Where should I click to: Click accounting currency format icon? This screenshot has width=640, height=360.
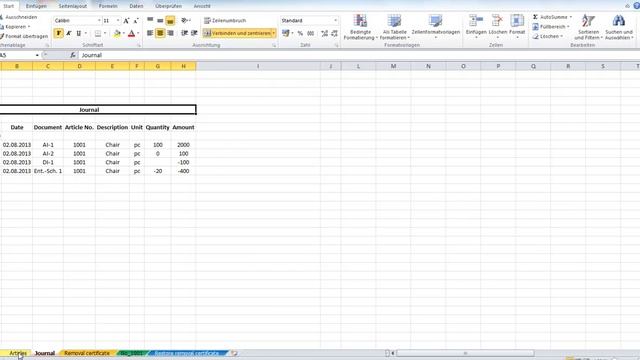point(285,33)
